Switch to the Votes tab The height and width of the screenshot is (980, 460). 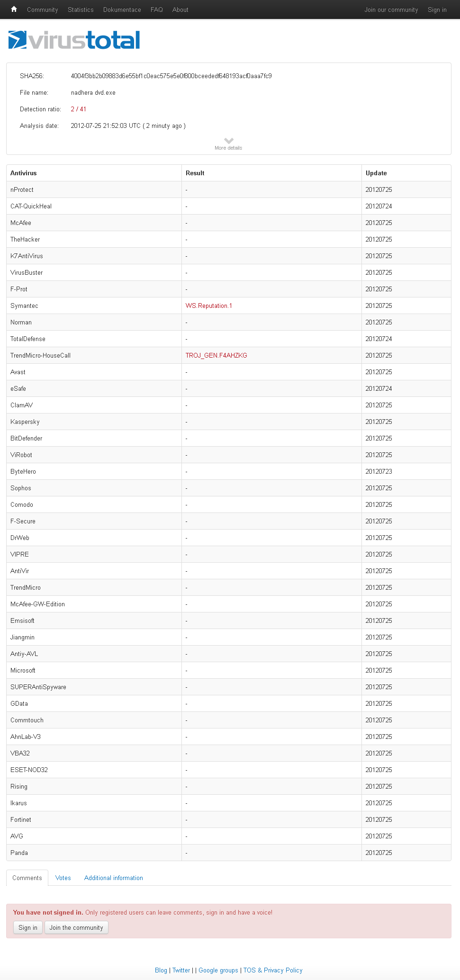(x=63, y=878)
